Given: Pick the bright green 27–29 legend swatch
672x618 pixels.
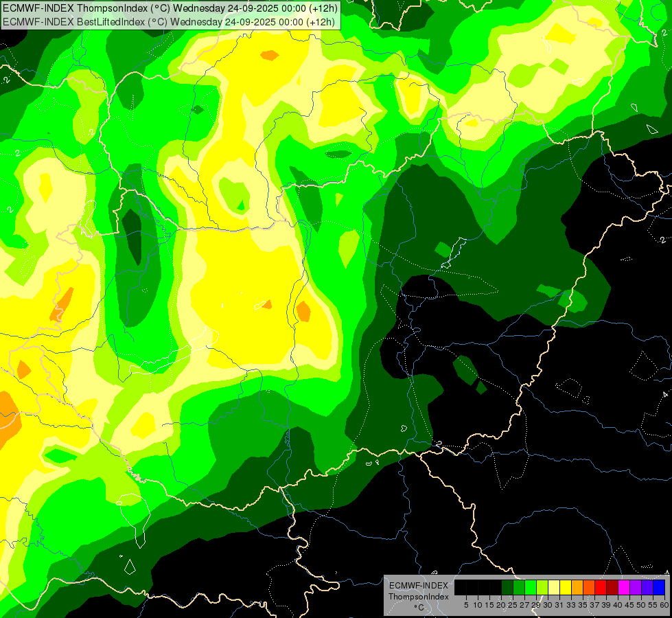Looking at the screenshot, I should tap(531, 587).
